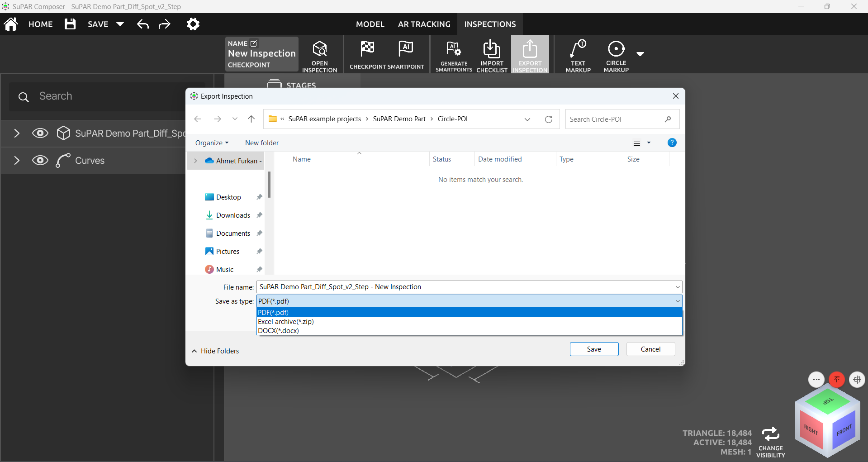Image resolution: width=868 pixels, height=462 pixels.
Task: Navigate up one folder level
Action: click(x=251, y=119)
